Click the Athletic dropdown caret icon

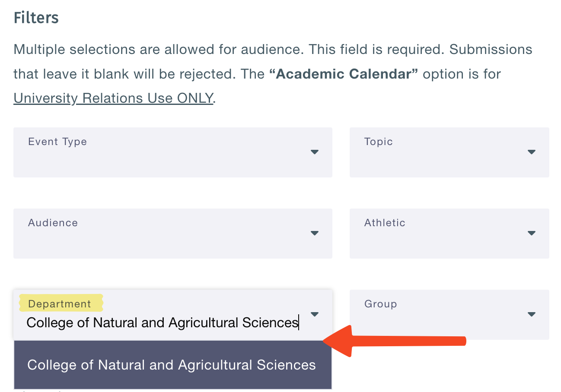point(532,233)
